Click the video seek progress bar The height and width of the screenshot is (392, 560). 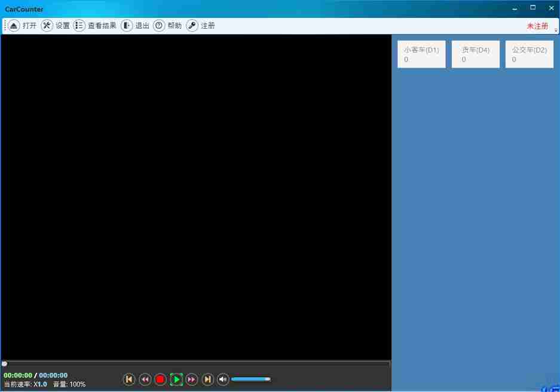(x=196, y=363)
